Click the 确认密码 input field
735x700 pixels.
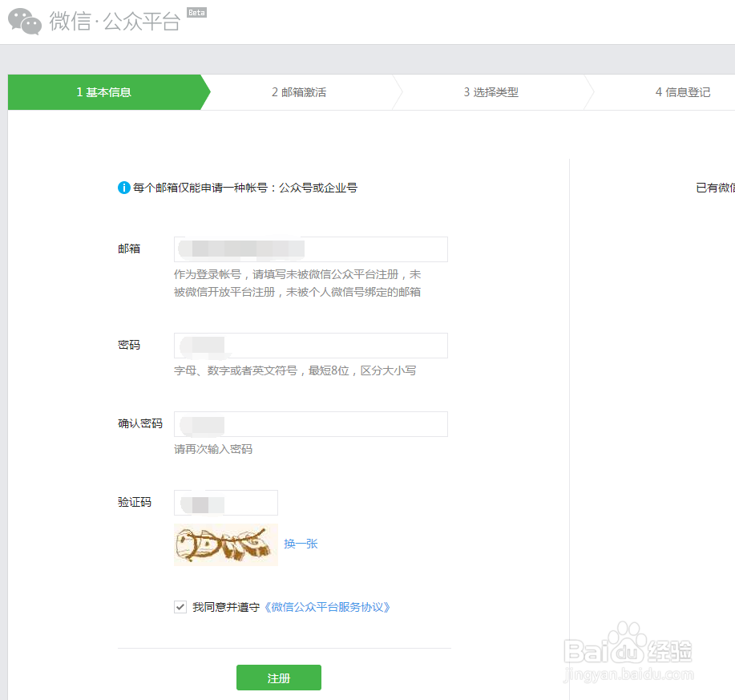(x=311, y=424)
